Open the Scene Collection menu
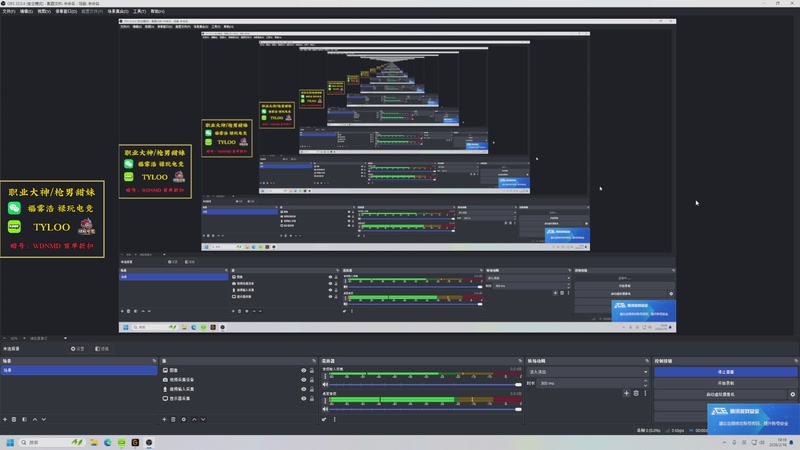 [118, 11]
